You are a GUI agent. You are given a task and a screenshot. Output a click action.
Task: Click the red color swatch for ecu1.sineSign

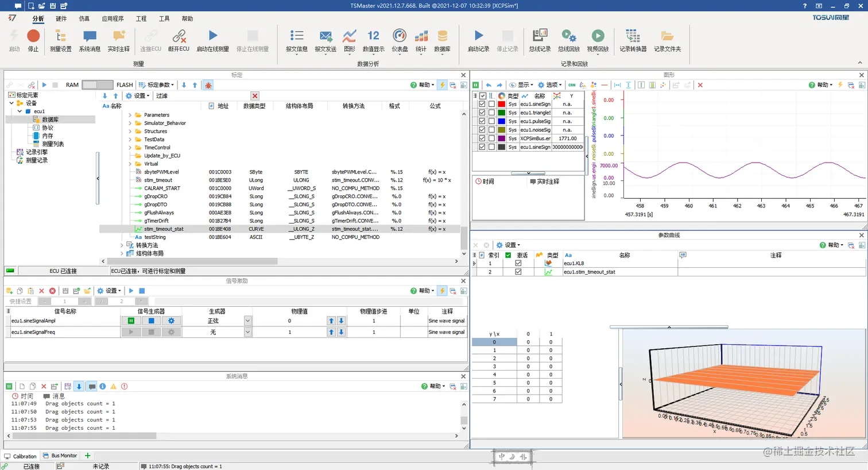[502, 104]
